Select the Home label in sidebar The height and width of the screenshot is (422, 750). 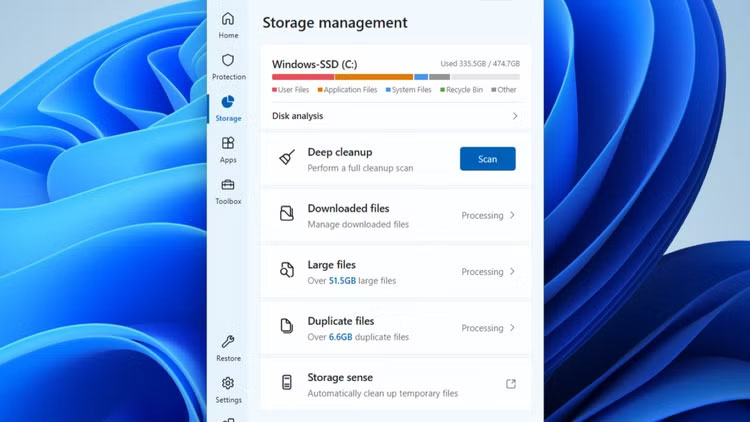[x=228, y=35]
